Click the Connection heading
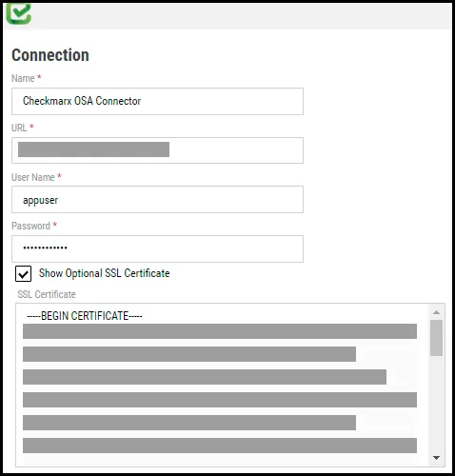This screenshot has width=455, height=476. coord(50,55)
